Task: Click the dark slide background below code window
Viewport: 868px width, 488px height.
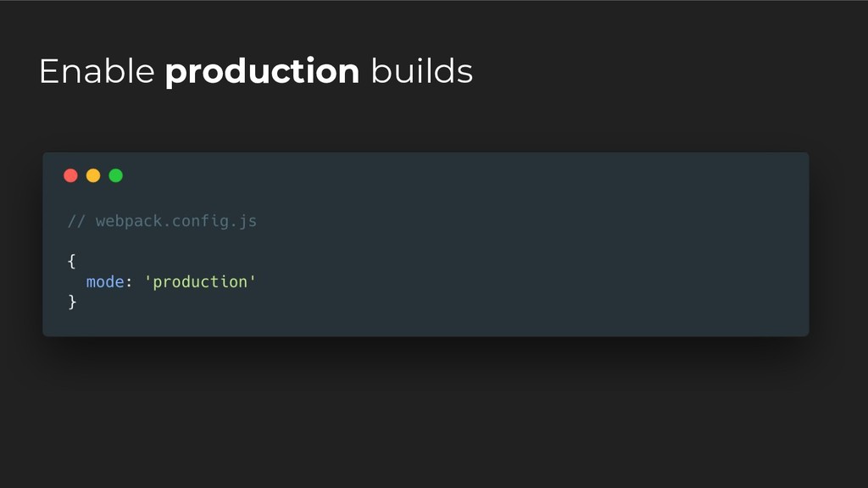Action: pos(424,407)
